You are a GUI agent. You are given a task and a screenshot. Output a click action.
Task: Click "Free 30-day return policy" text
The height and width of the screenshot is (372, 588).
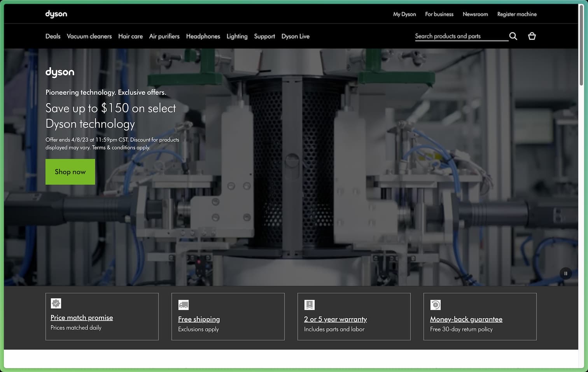click(461, 329)
